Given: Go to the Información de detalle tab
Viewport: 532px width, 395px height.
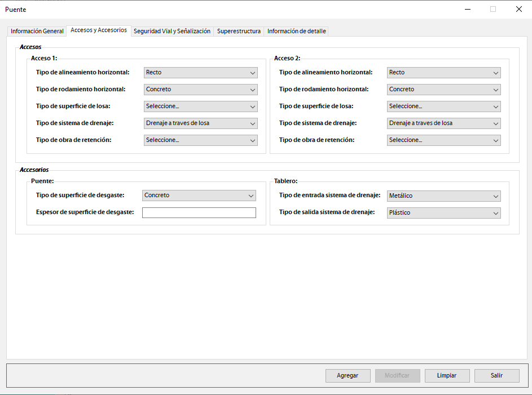Looking at the screenshot, I should point(296,32).
